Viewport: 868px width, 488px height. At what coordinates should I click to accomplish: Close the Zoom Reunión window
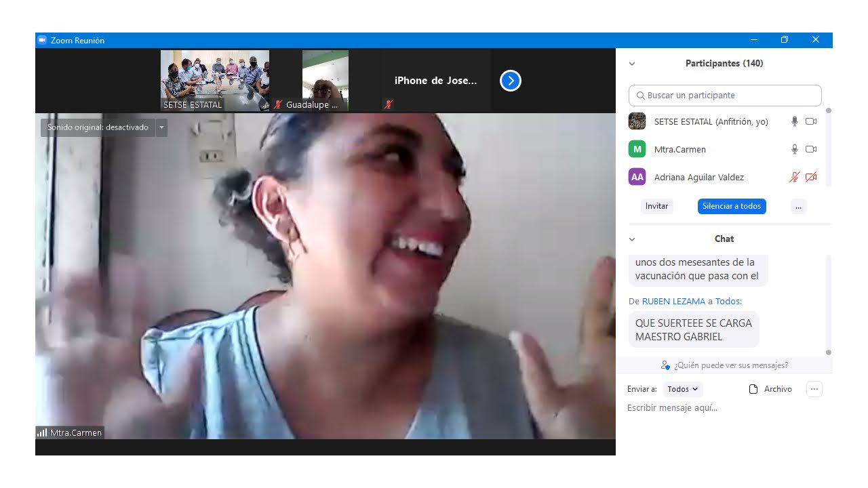[816, 40]
